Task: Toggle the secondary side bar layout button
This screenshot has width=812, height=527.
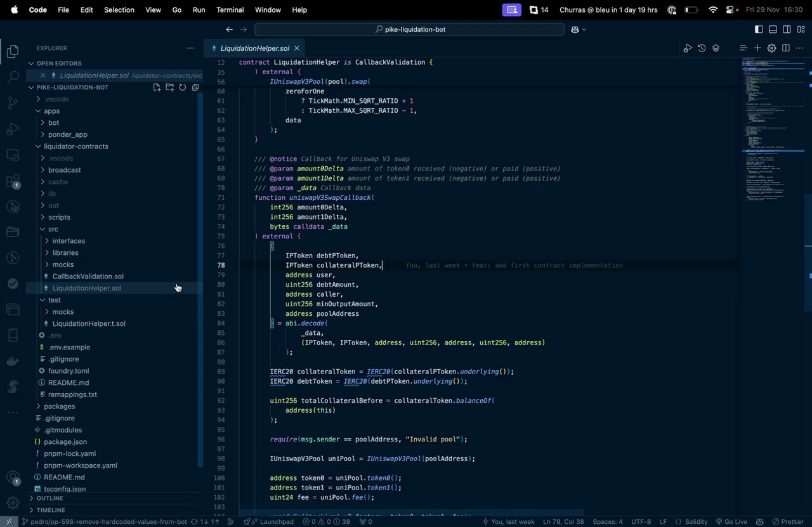Action: coord(787,29)
